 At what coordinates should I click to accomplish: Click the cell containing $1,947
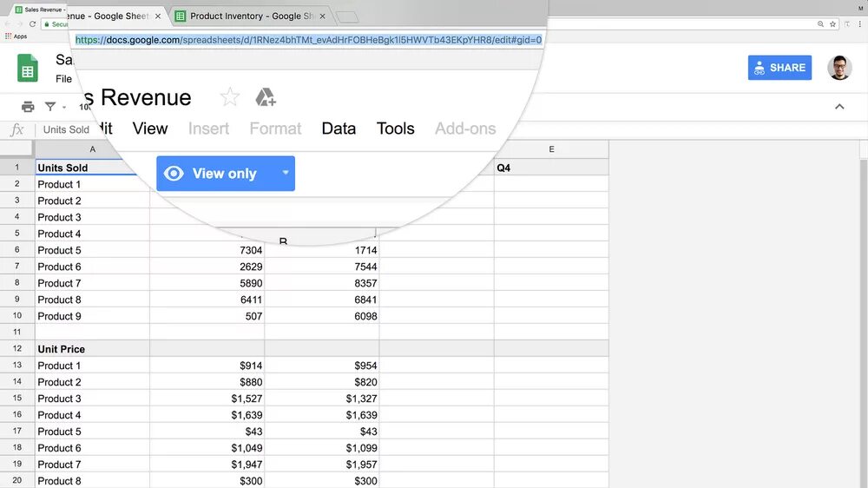tap(207, 465)
